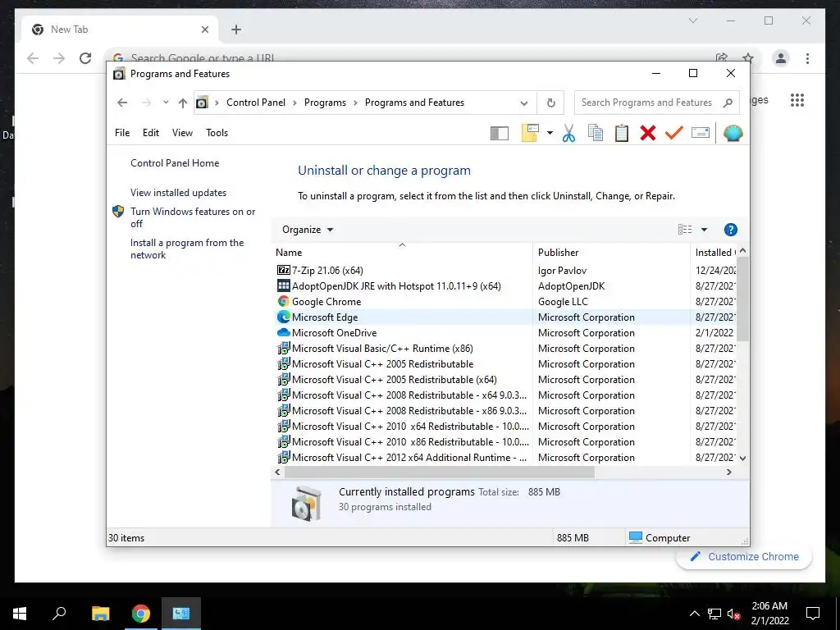Open the notification center icon

point(813,614)
